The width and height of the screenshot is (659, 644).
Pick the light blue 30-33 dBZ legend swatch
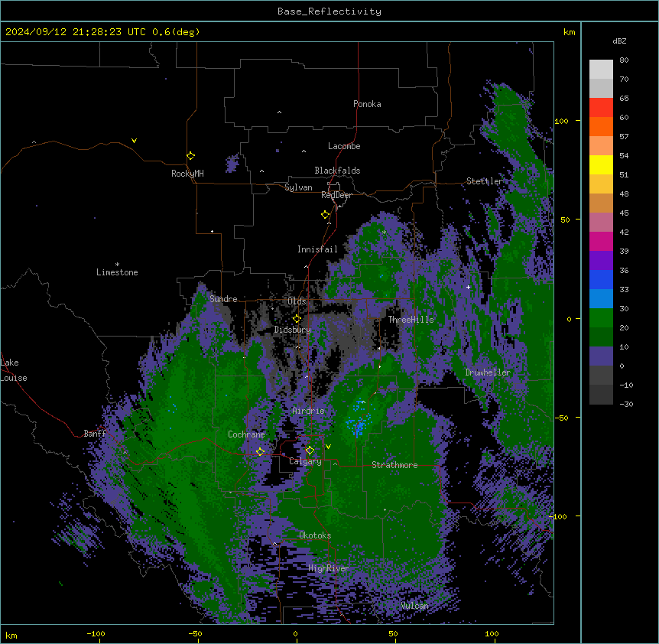coord(601,299)
